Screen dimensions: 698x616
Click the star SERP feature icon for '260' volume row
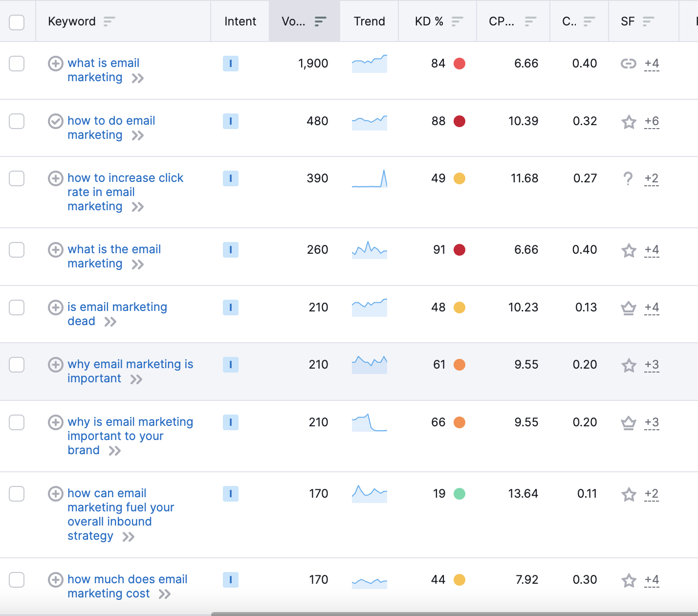pos(629,250)
